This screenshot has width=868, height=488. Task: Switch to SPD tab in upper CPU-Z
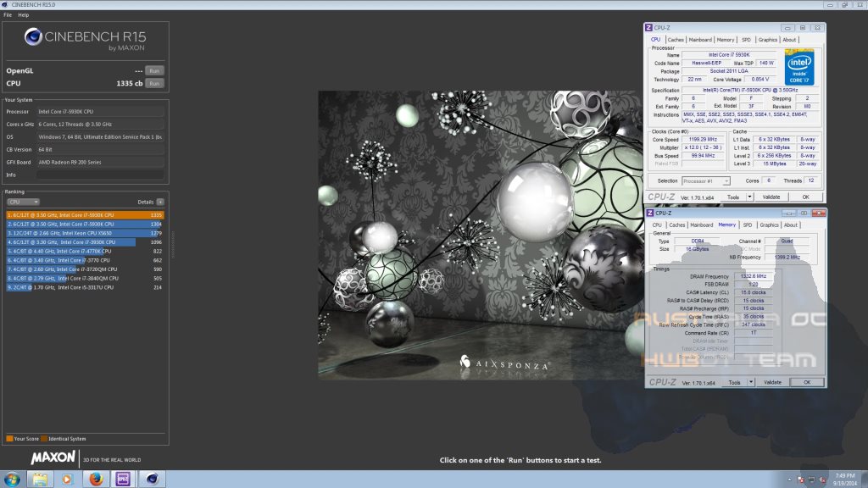tap(746, 40)
